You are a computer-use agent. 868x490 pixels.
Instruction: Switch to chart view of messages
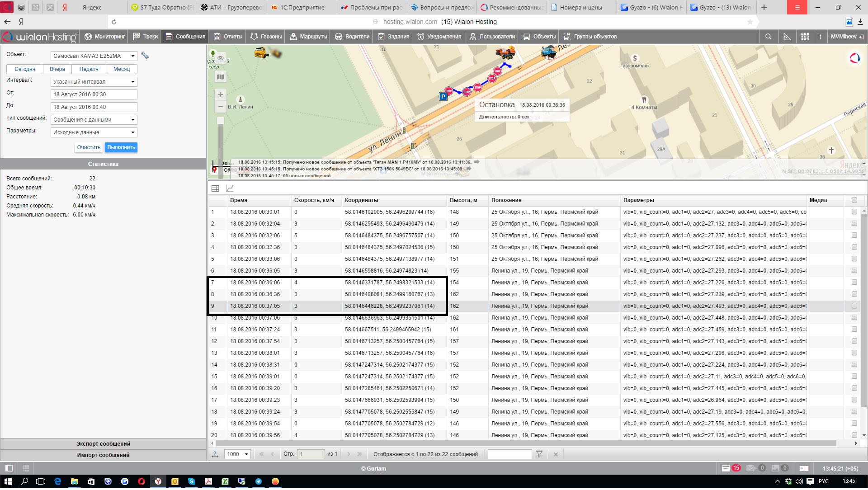230,188
